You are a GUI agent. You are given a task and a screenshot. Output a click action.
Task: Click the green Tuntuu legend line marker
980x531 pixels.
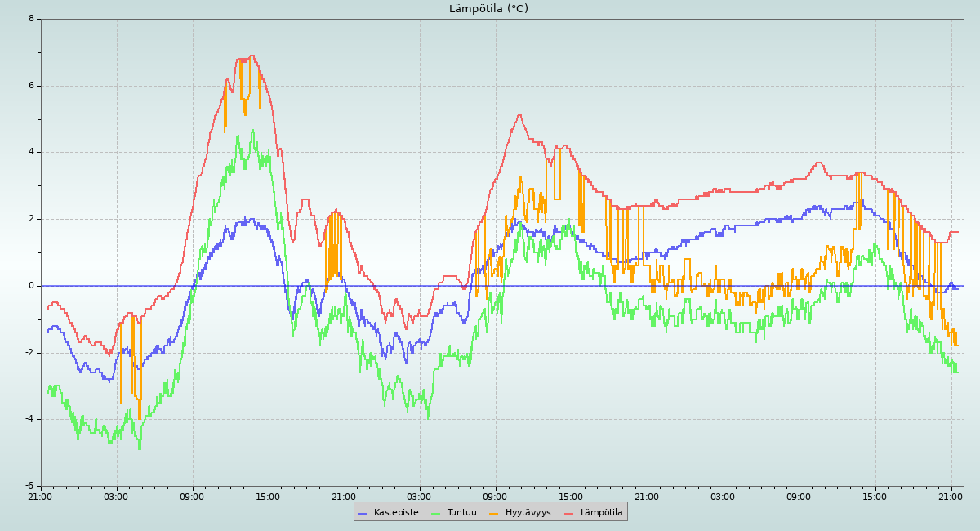[436, 513]
